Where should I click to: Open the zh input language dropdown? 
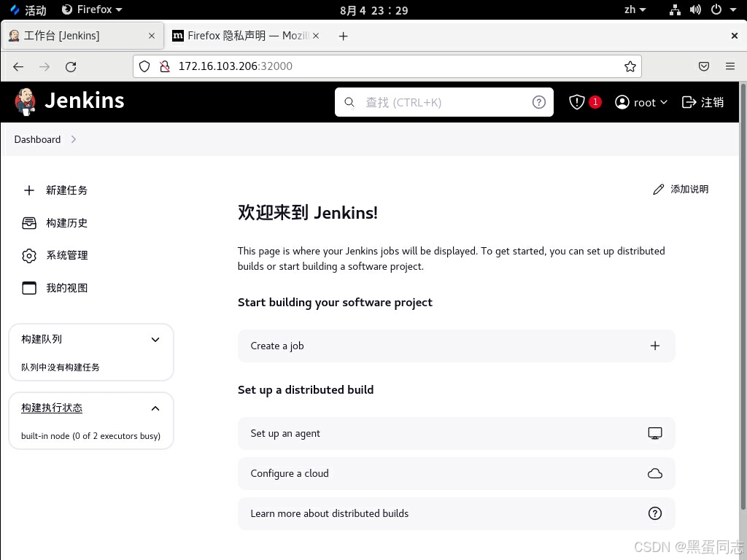tap(635, 9)
